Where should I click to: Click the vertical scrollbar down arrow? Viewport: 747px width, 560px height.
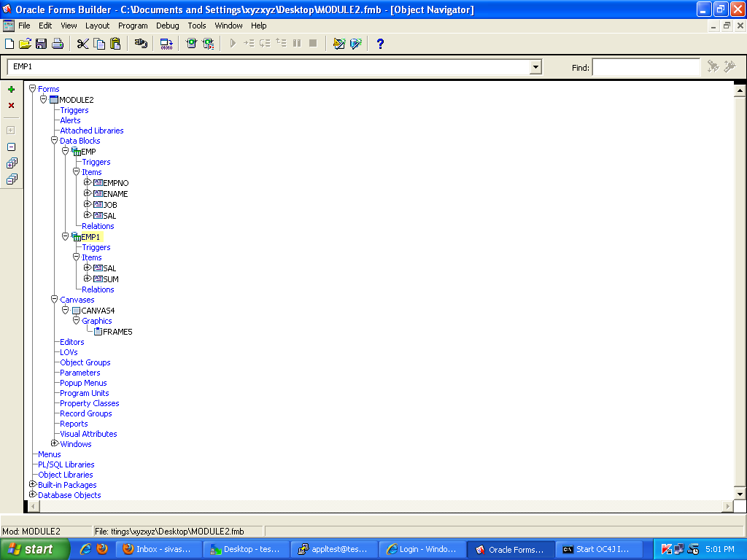point(740,494)
